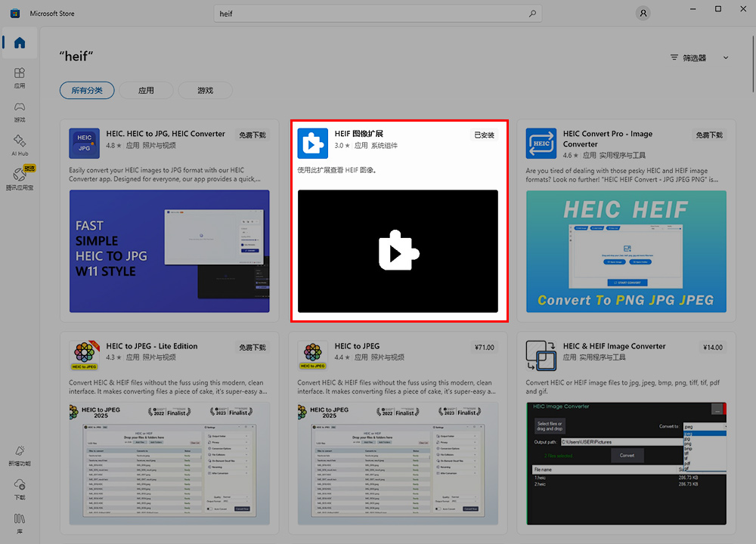Viewport: 756px width, 544px height.
Task: Click the HEIC HEIF Convert To PNG thumbnail
Action: pyautogui.click(x=626, y=251)
